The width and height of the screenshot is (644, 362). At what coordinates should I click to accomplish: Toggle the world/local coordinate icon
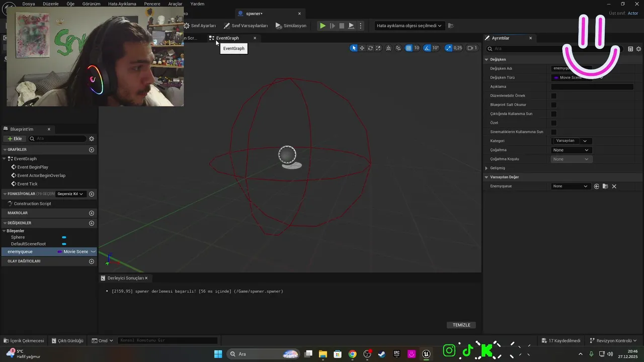[x=389, y=48]
